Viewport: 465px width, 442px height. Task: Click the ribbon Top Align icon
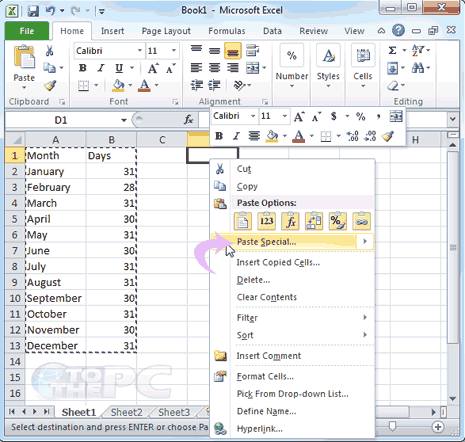click(196, 50)
